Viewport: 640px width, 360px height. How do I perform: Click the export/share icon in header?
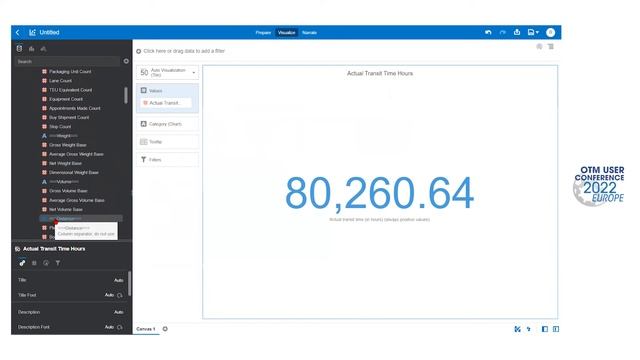click(517, 32)
